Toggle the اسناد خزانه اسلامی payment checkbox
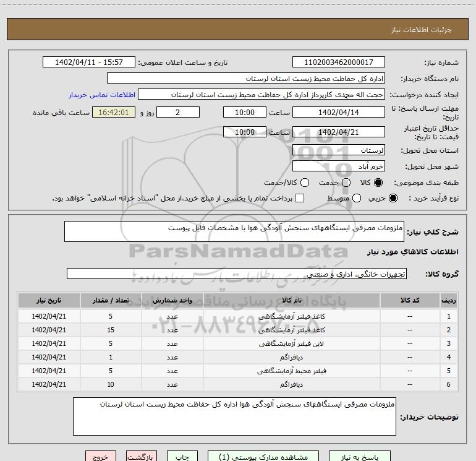 300,198
